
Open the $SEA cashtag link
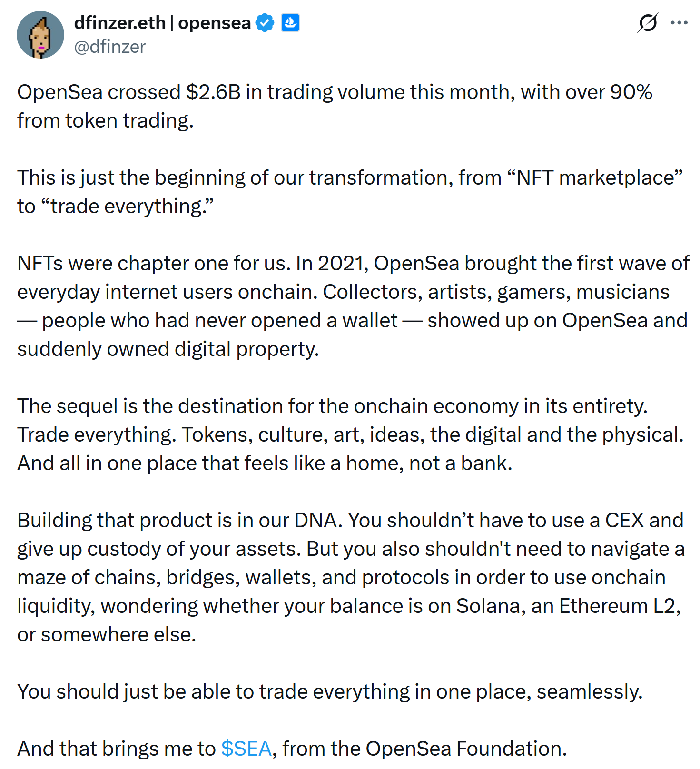click(x=246, y=749)
